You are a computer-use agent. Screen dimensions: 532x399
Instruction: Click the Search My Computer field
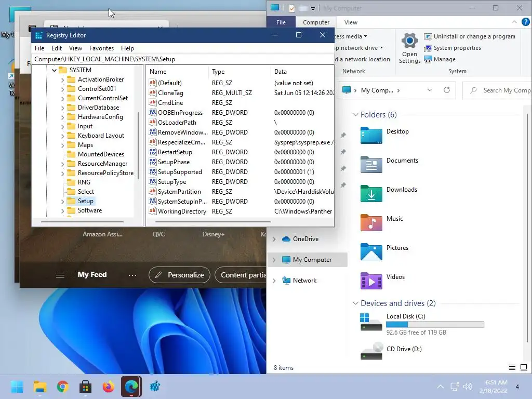click(x=497, y=90)
